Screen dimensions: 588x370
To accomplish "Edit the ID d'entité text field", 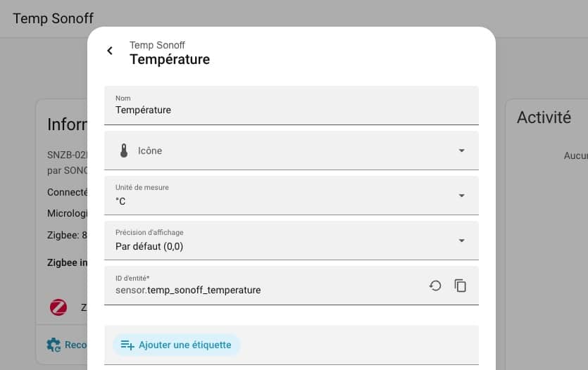I will (268, 290).
